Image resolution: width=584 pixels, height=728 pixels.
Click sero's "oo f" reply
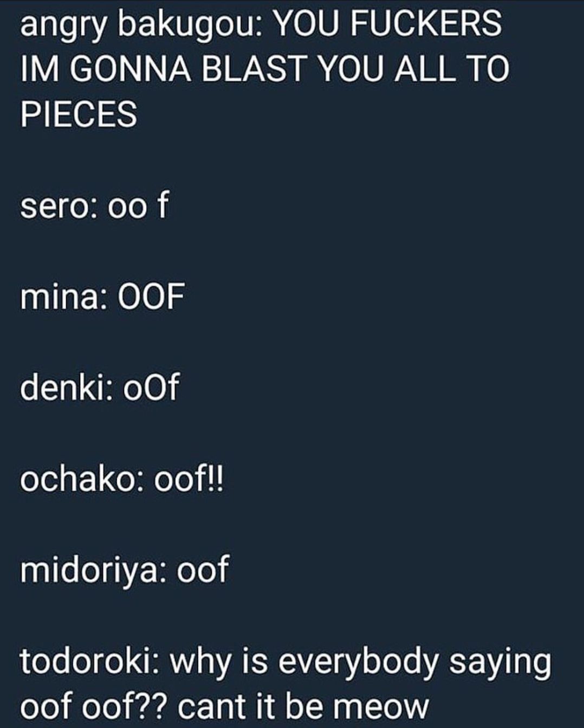click(139, 205)
